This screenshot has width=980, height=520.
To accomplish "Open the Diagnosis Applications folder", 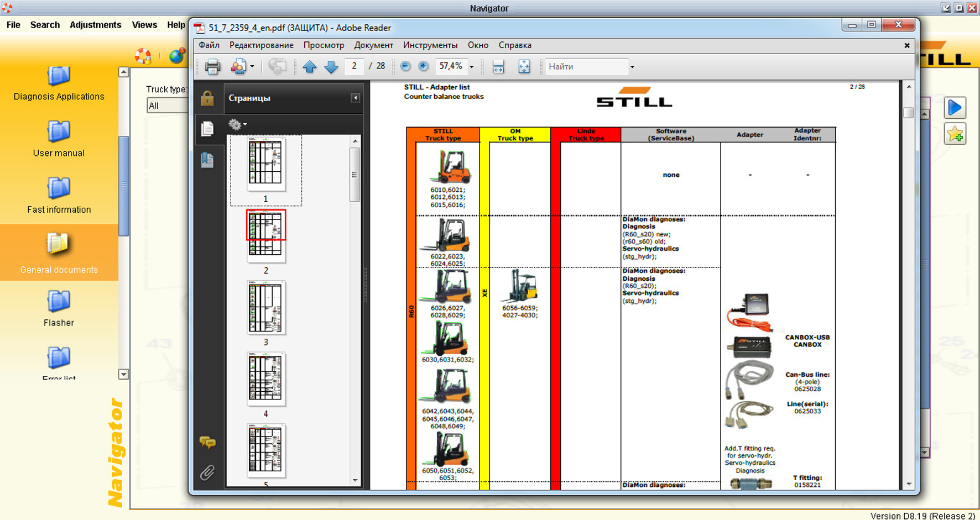I will coord(59,82).
